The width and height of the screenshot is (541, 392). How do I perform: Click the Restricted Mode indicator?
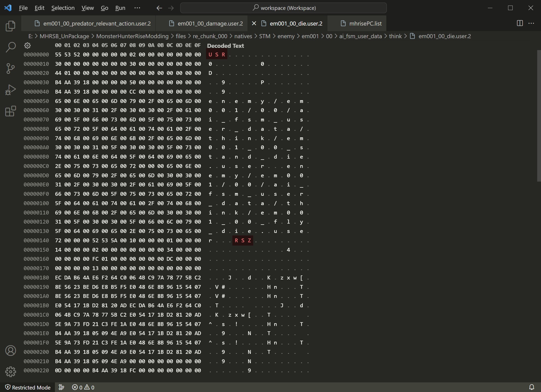tap(28, 387)
